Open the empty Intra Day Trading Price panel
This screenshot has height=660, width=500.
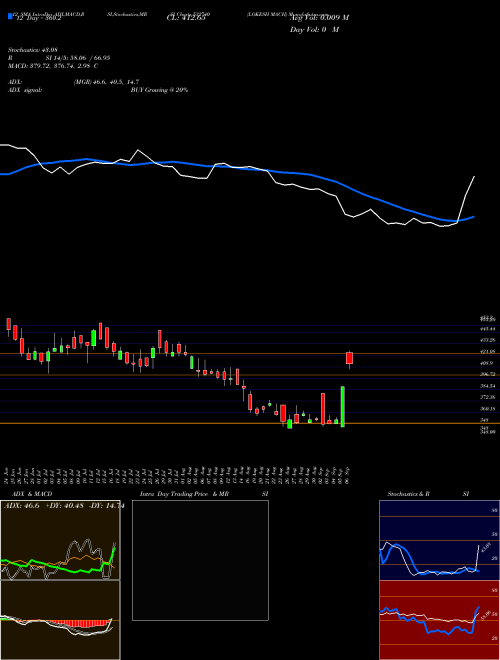(200, 560)
